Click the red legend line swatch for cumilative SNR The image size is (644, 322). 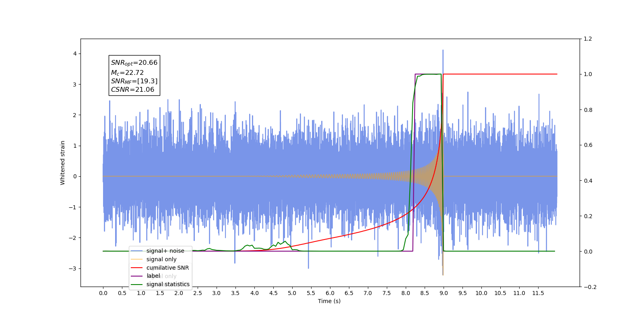pos(137,268)
